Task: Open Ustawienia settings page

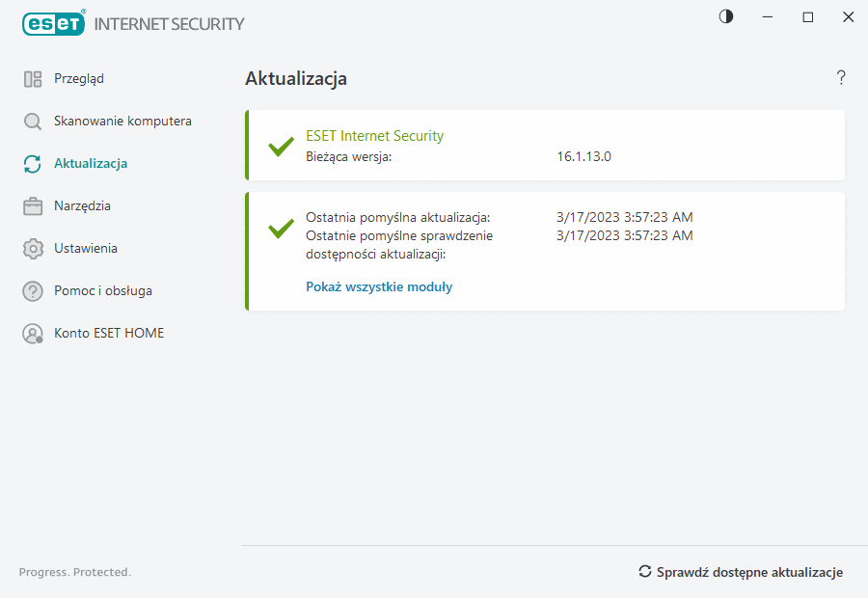Action: 86,249
